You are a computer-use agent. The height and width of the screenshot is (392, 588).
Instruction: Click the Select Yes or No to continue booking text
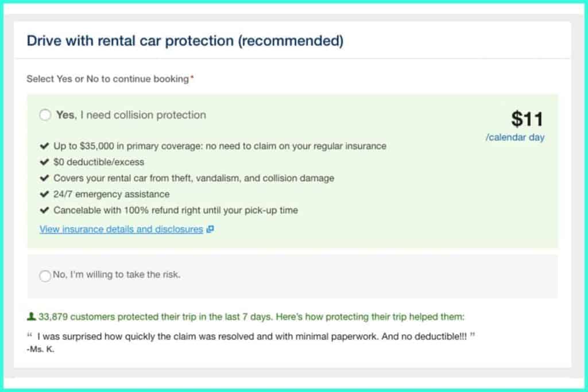107,79
